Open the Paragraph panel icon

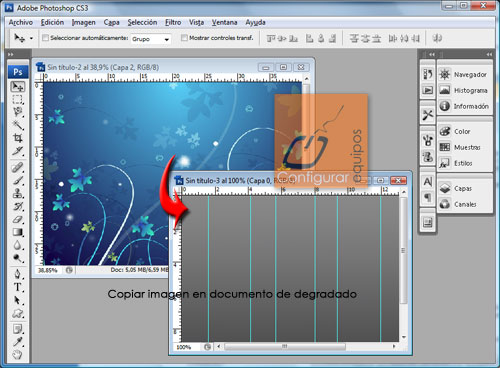pos(428,198)
